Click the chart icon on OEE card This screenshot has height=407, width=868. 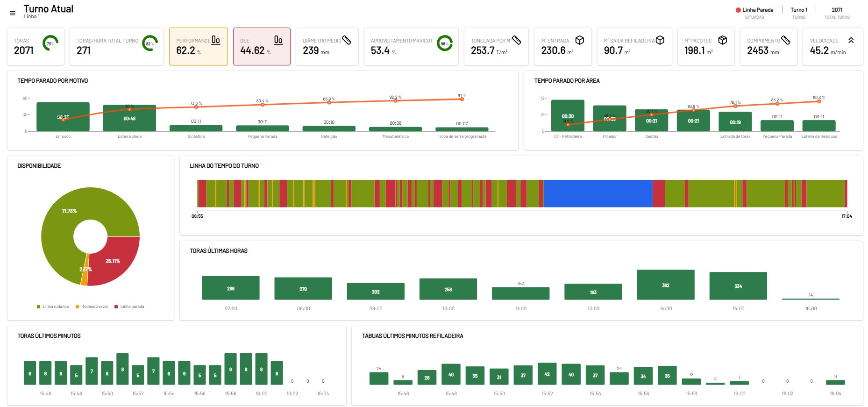(x=278, y=40)
